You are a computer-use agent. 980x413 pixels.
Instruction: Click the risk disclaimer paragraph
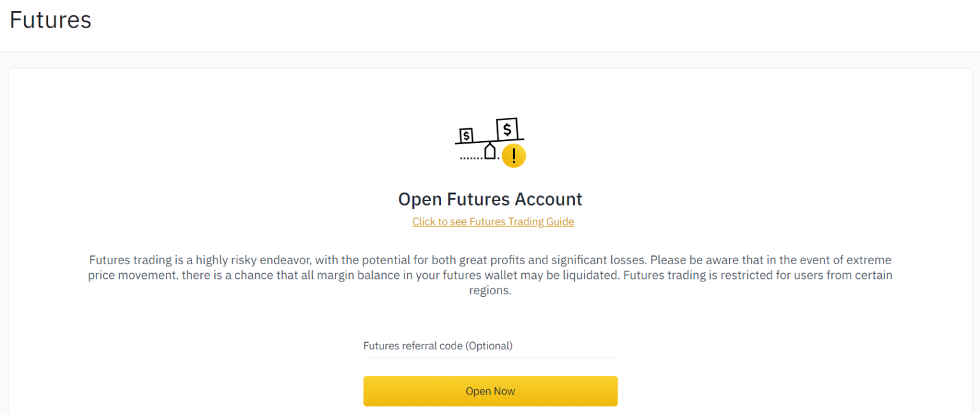(490, 274)
